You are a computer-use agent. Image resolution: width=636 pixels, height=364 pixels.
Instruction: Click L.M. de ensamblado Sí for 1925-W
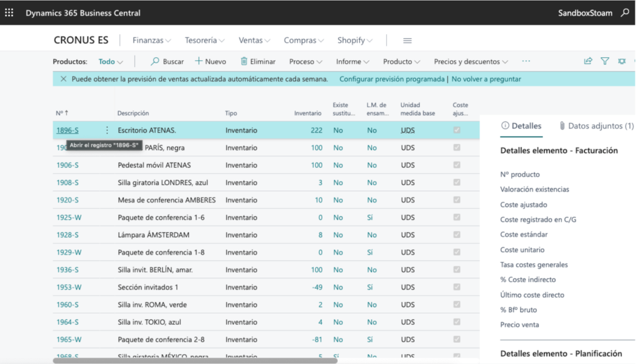370,217
